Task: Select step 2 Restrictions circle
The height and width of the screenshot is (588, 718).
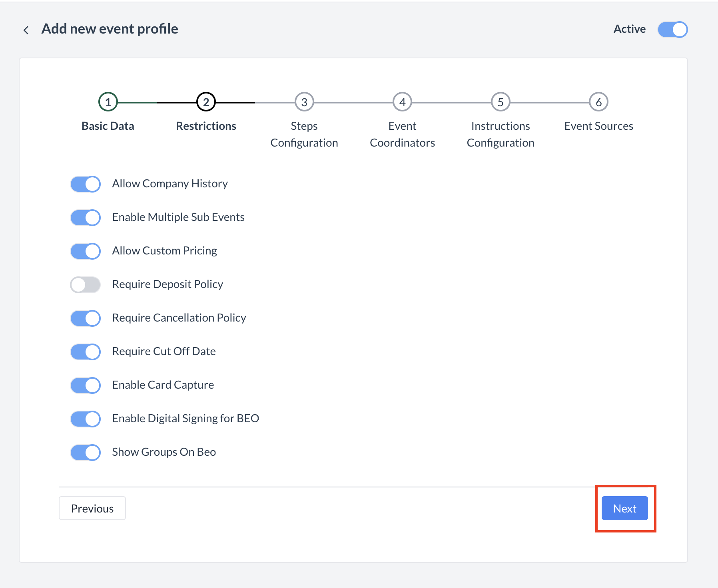Action: click(206, 102)
